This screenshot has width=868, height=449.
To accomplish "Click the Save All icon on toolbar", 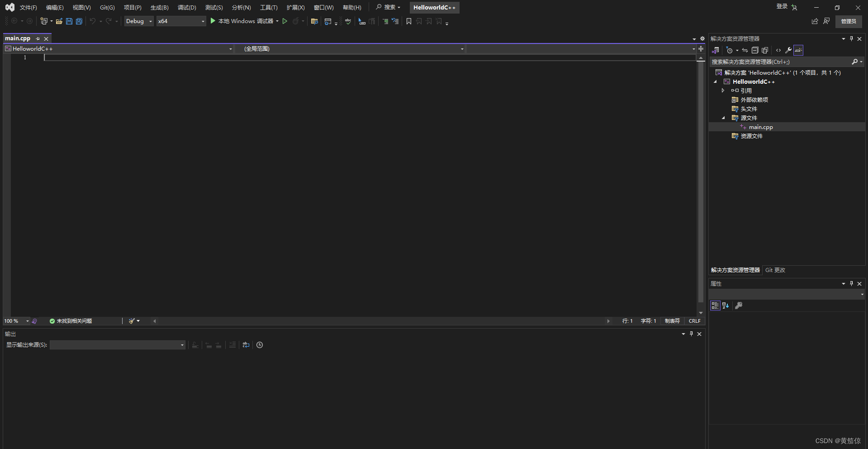I will [x=79, y=21].
